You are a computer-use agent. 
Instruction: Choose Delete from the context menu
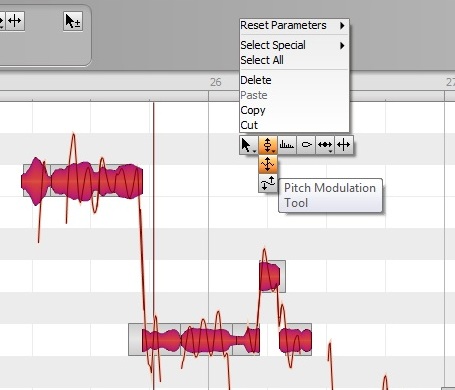(256, 80)
